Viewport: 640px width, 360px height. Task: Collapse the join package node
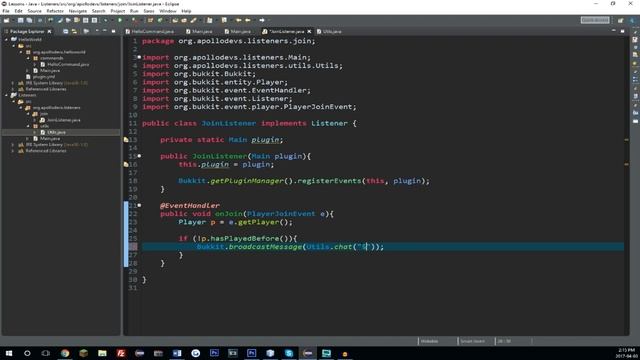[28, 114]
